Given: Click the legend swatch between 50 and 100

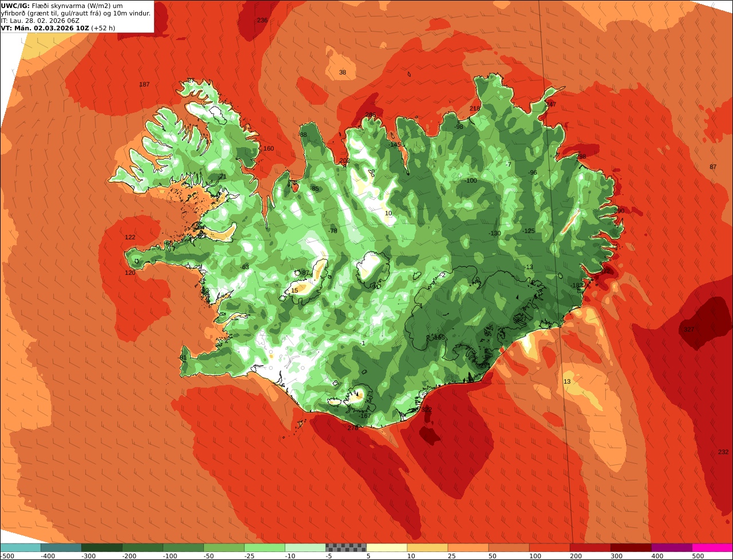Looking at the screenshot, I should point(509,548).
